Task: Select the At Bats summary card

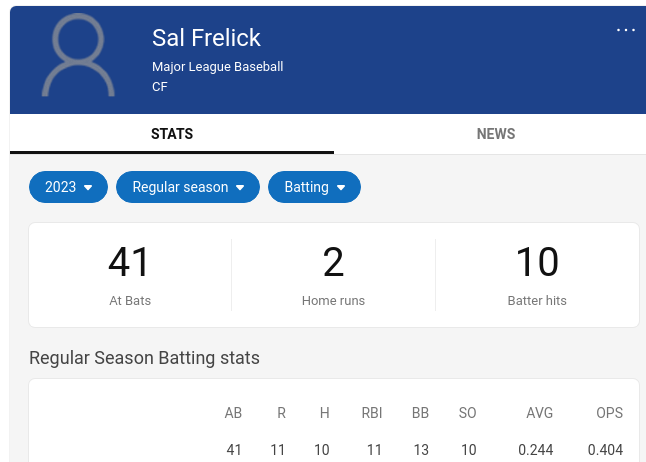Action: click(x=130, y=274)
